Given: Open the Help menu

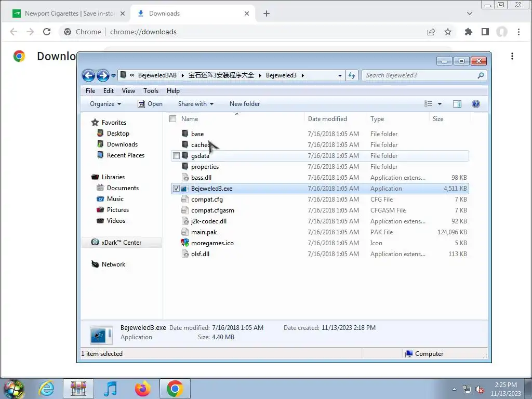Looking at the screenshot, I should [173, 91].
